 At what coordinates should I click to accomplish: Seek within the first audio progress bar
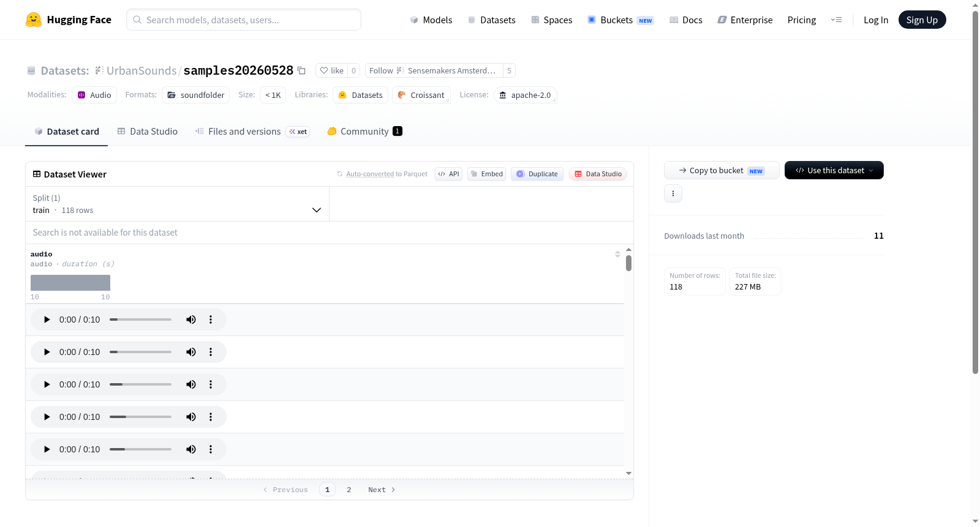tap(140, 320)
